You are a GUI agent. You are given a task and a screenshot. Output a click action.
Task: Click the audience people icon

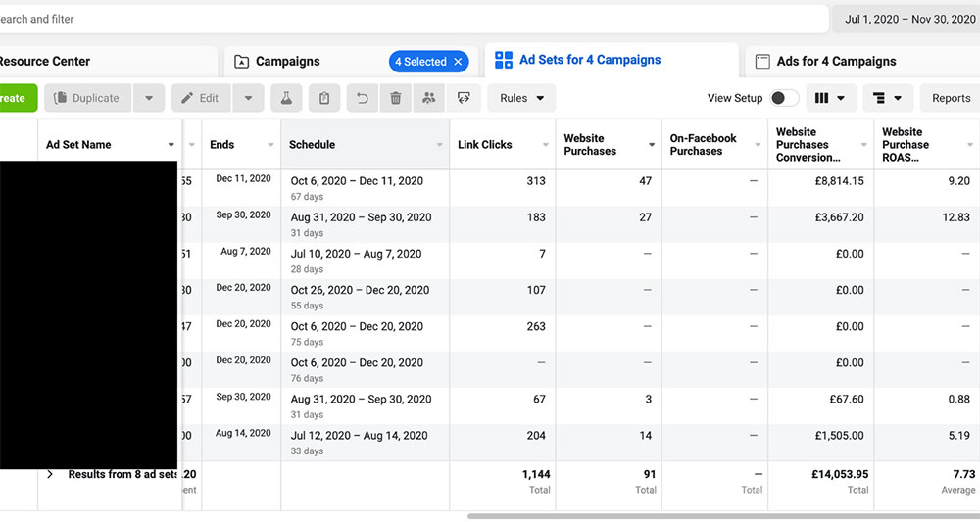coord(428,98)
